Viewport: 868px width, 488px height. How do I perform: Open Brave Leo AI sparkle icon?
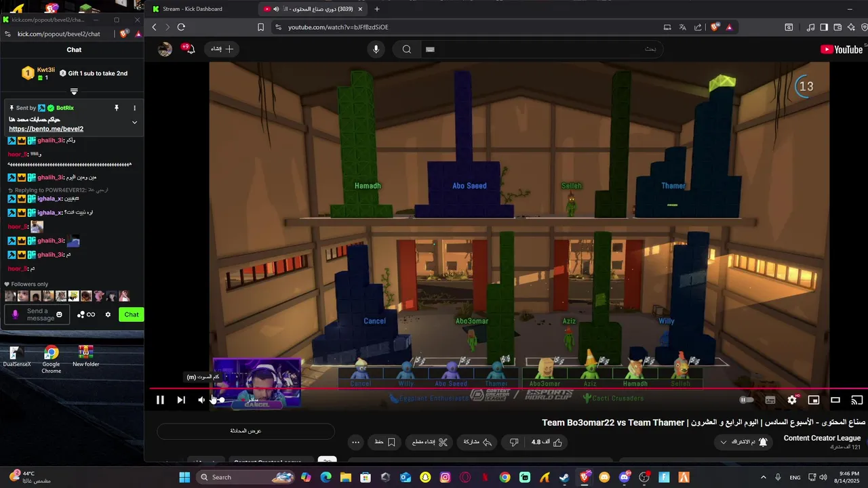tap(851, 27)
